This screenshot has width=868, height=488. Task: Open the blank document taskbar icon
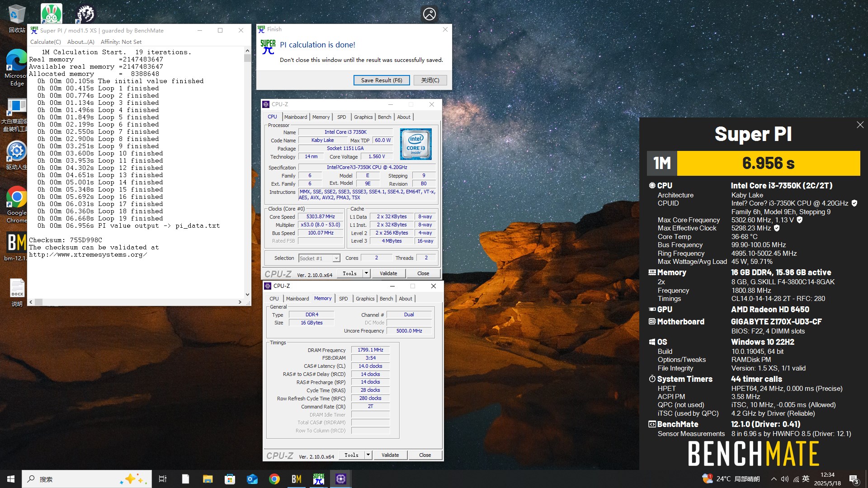(185, 479)
